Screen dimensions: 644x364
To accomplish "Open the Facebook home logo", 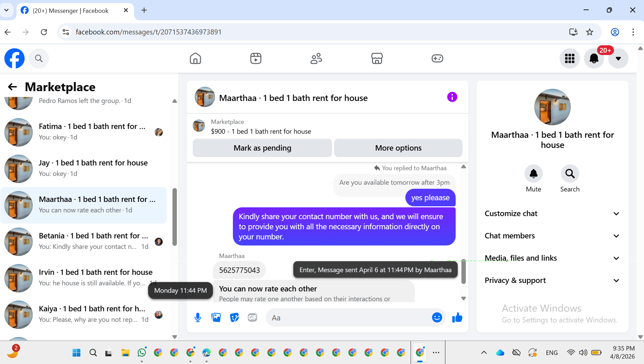I will tap(15, 58).
